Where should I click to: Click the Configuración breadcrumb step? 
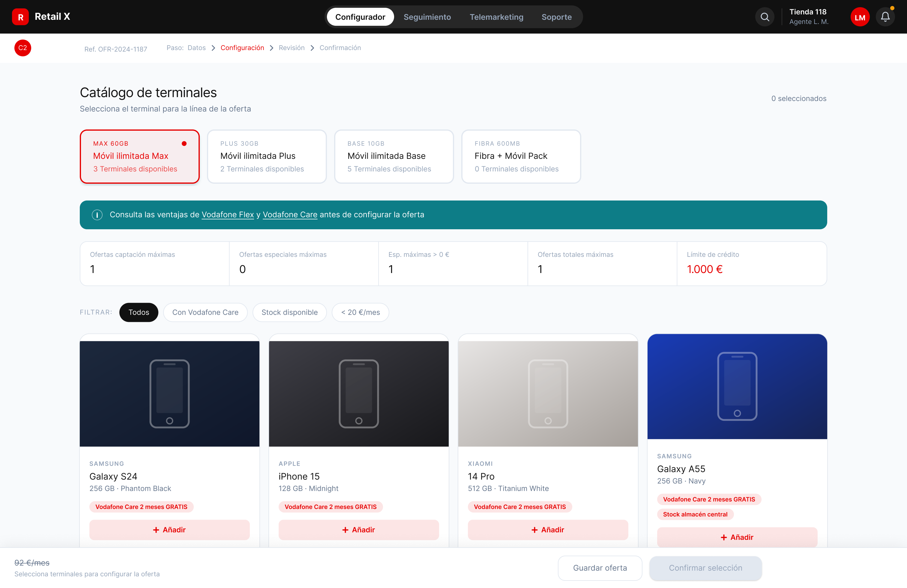(x=242, y=48)
